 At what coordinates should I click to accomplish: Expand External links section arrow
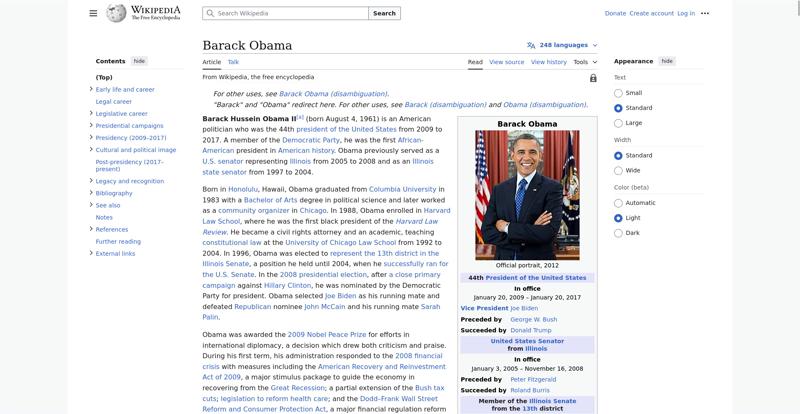click(x=91, y=253)
